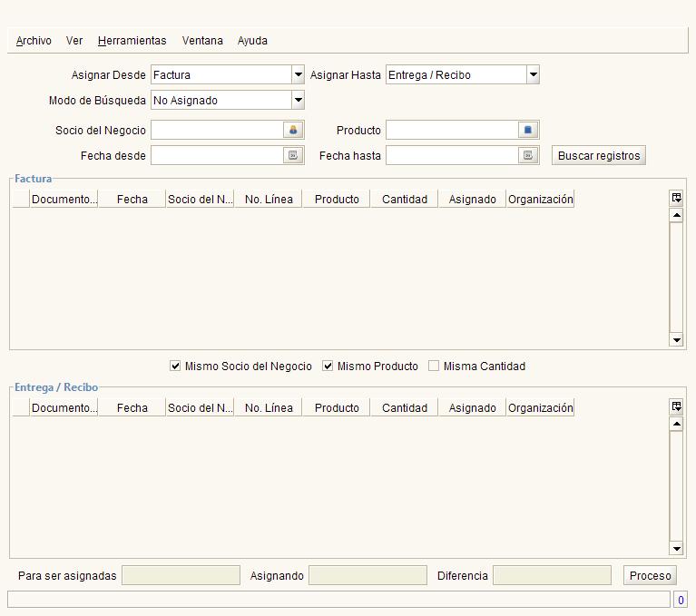Expand the Asignar Hasta dropdown
The image size is (696, 616).
[533, 74]
